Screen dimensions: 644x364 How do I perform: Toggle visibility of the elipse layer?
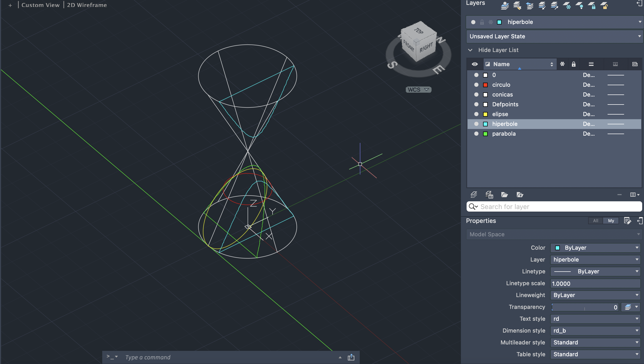(476, 114)
